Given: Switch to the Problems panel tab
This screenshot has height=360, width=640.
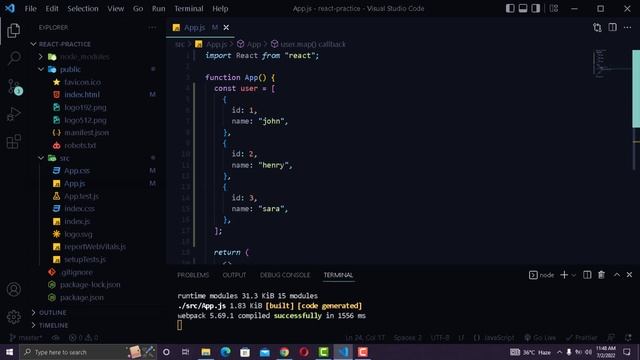Looking at the screenshot, I should [x=193, y=275].
